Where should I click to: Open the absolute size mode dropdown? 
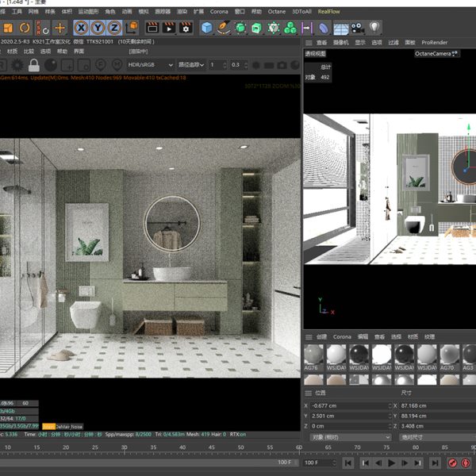437,437
